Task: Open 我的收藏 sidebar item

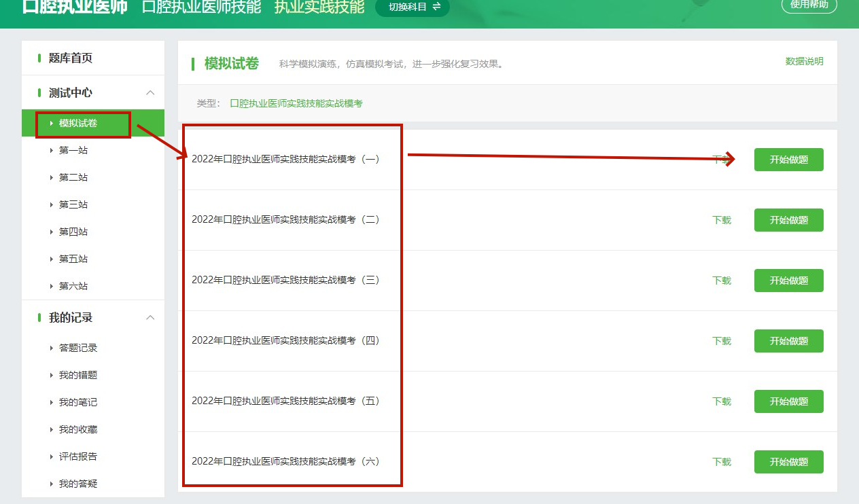Action: coord(77,430)
